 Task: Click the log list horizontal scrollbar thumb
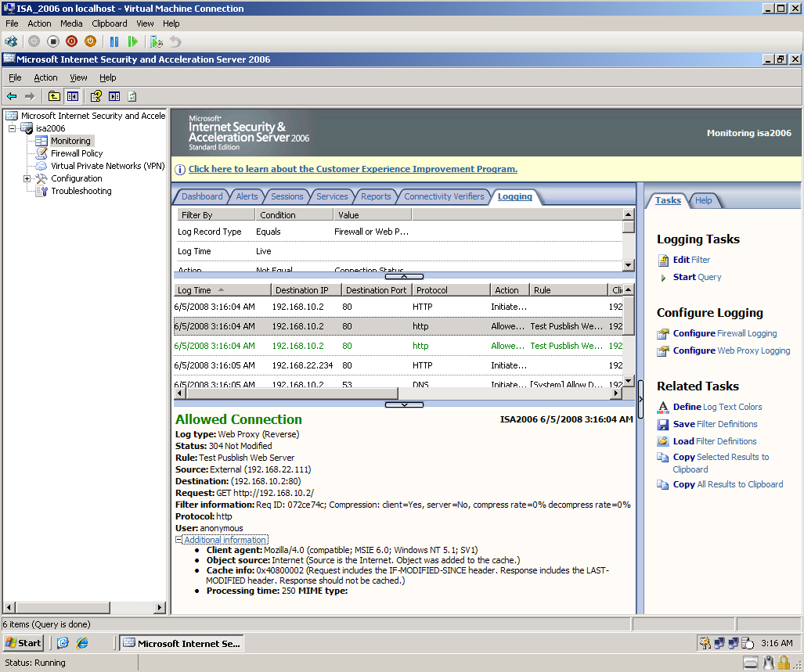tap(292, 393)
